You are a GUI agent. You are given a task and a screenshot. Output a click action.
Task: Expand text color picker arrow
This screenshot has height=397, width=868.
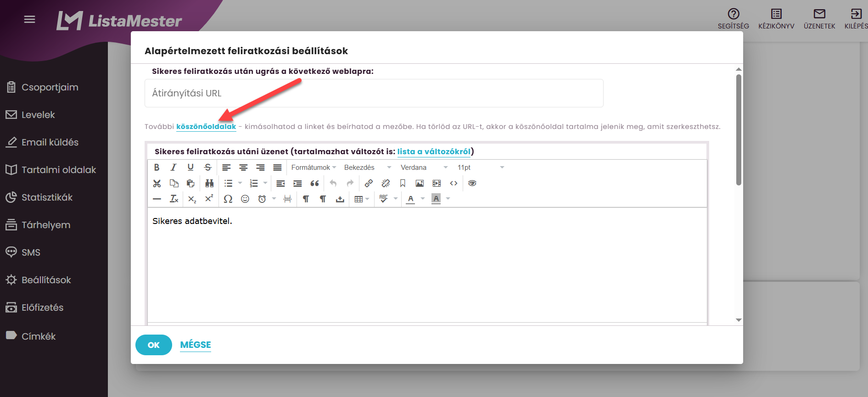pos(423,199)
